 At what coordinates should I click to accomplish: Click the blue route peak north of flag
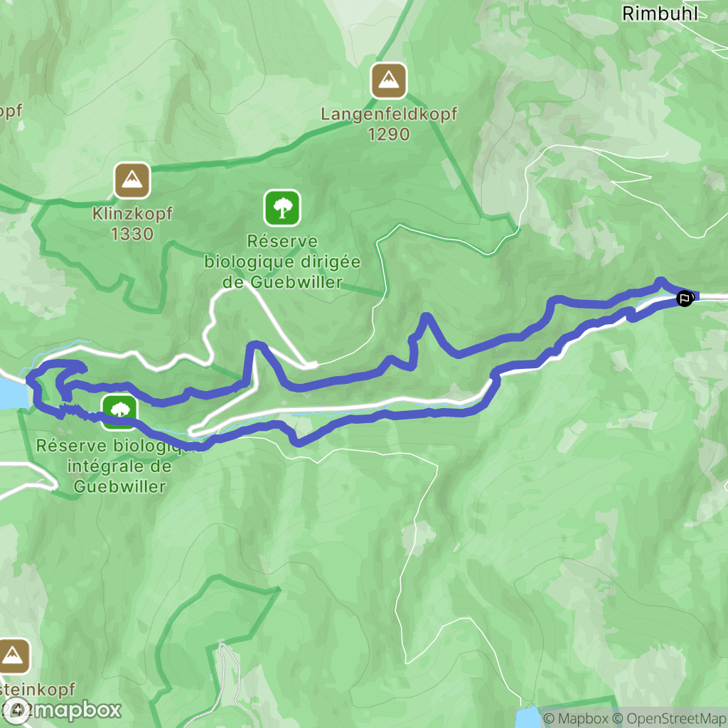tap(660, 281)
